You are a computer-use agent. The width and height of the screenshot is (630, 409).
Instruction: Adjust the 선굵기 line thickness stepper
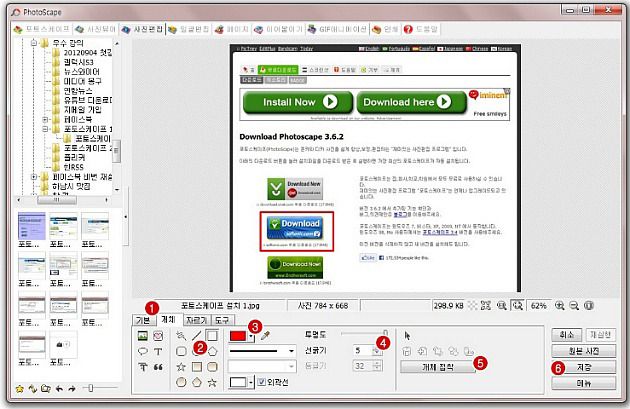(x=377, y=351)
